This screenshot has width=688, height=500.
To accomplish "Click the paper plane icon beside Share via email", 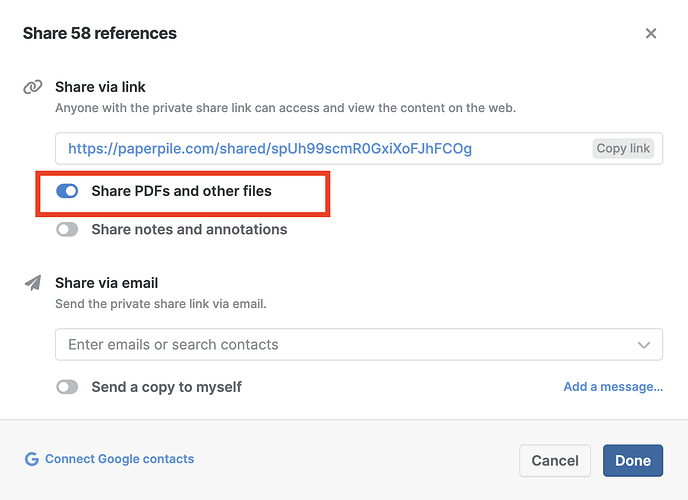I will tap(33, 283).
